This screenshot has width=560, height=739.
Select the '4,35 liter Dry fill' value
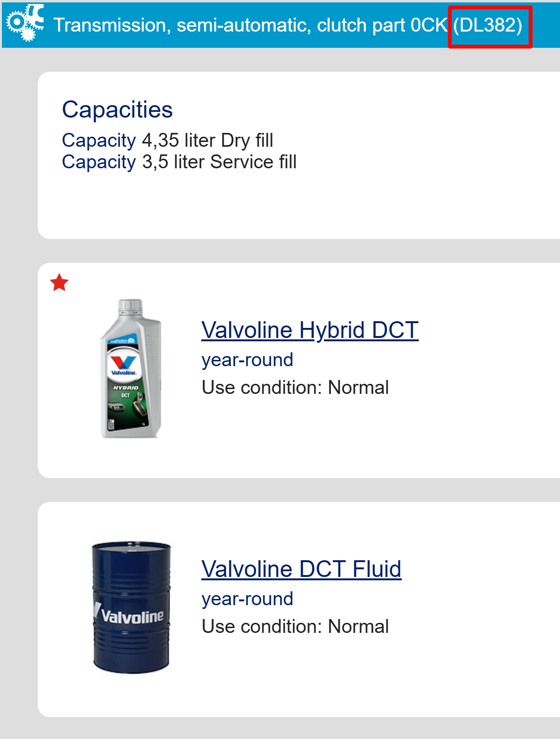click(208, 141)
